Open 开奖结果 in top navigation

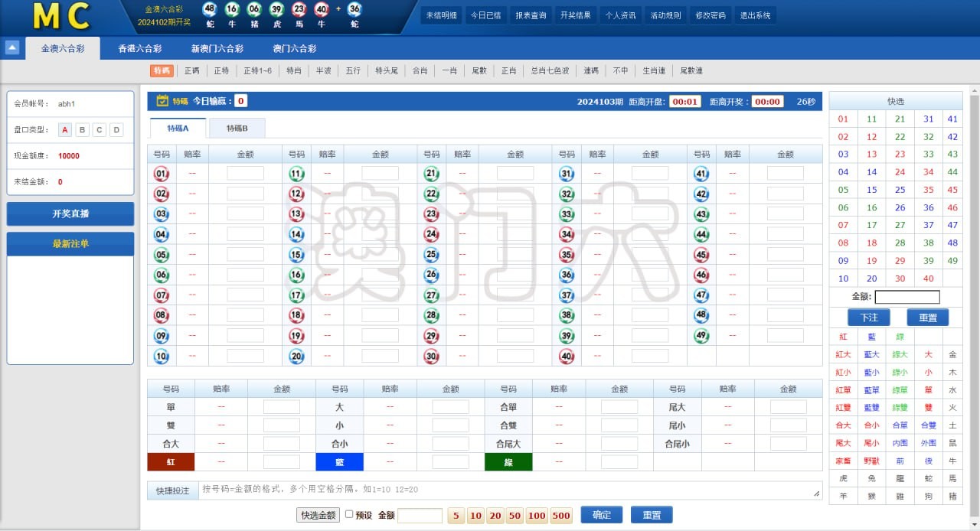[576, 15]
